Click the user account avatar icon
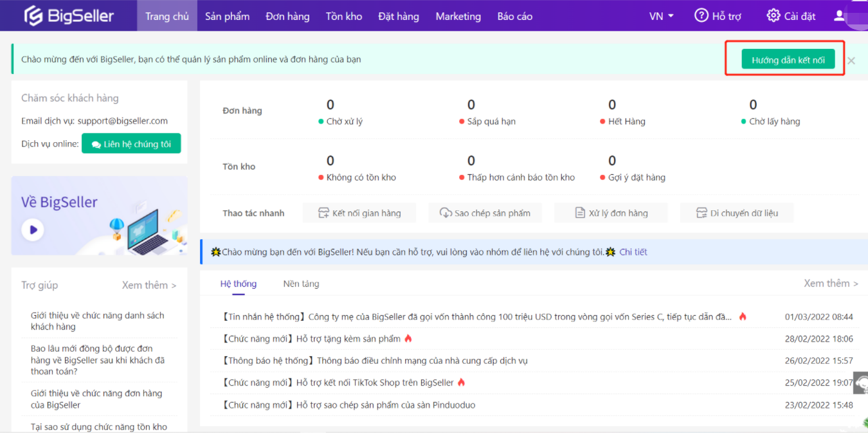868x434 pixels. pyautogui.click(x=840, y=16)
